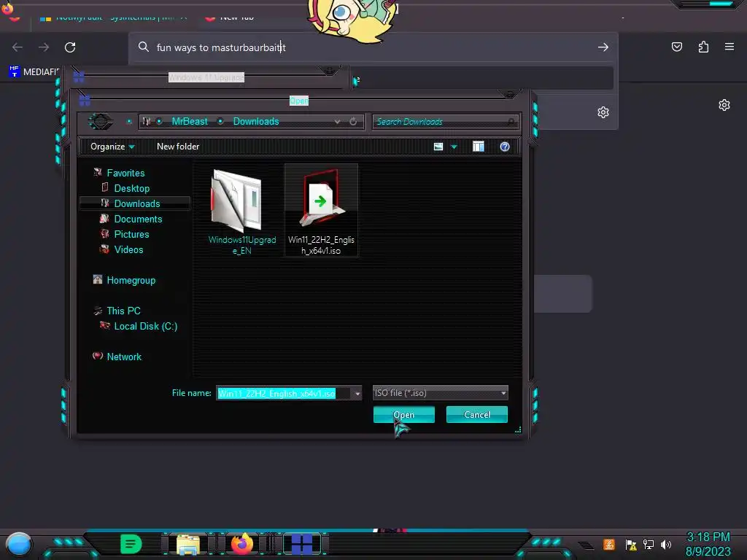Expand the view options dropdown arrow
This screenshot has width=747, height=560.
(454, 147)
